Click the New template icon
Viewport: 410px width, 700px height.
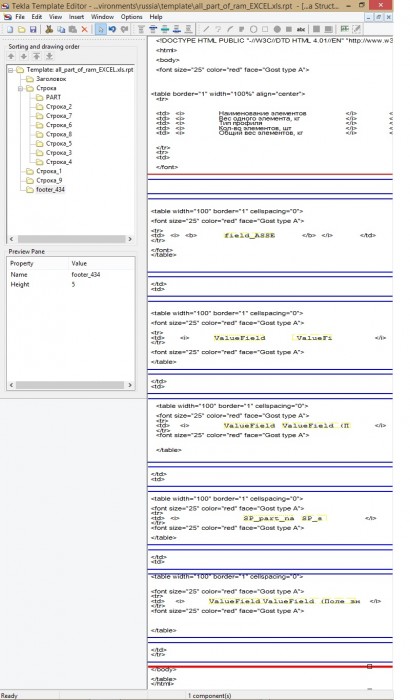pos(10,29)
